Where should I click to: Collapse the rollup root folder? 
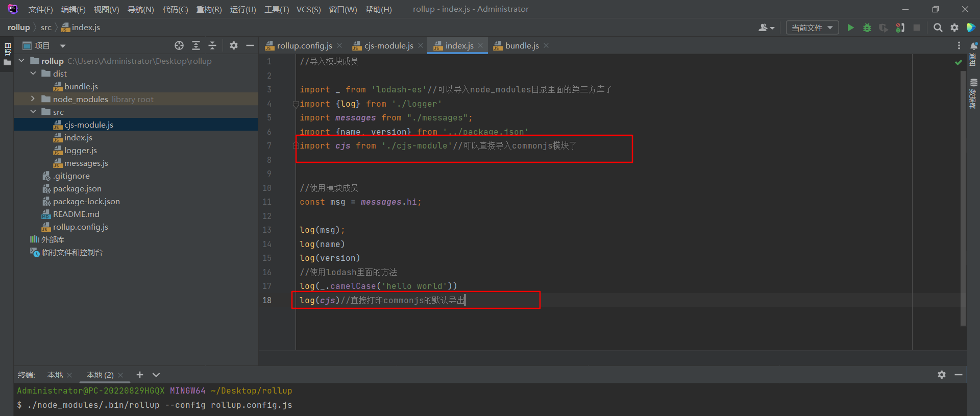(x=21, y=61)
